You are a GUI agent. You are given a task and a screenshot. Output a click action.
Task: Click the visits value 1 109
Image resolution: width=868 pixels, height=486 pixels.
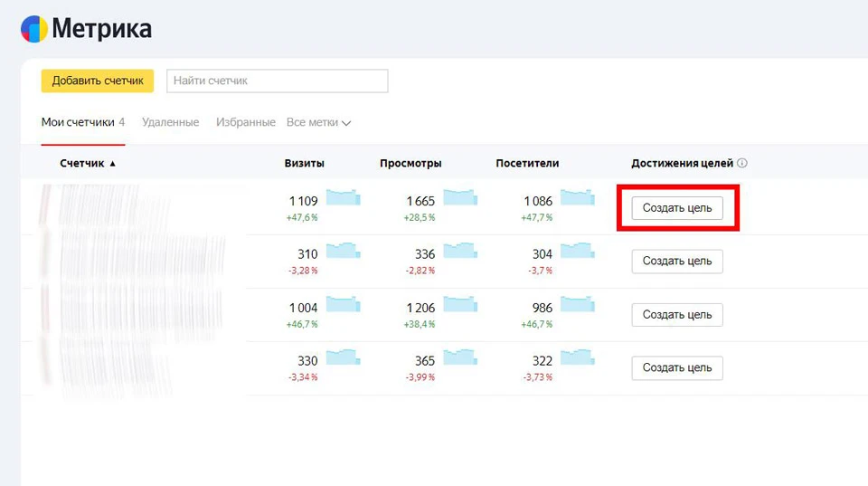coord(304,201)
